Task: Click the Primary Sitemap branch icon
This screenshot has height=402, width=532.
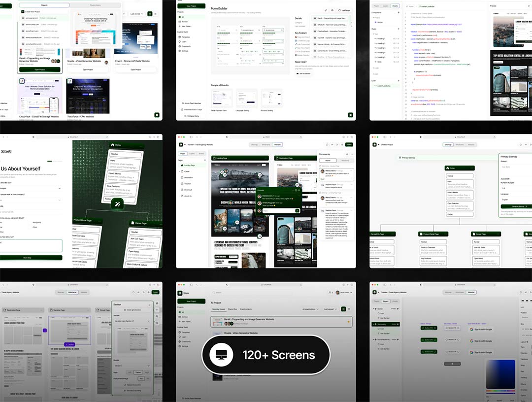Action: pyautogui.click(x=399, y=158)
